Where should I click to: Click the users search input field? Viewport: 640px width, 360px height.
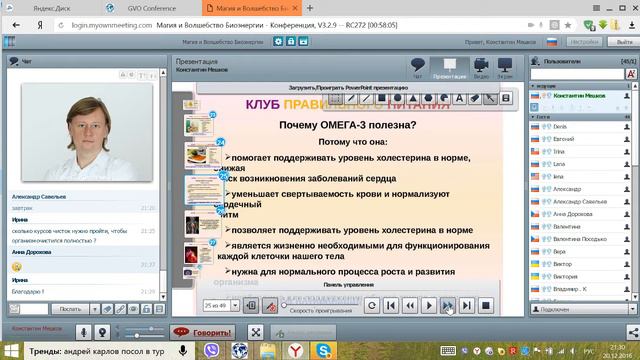pyautogui.click(x=577, y=74)
